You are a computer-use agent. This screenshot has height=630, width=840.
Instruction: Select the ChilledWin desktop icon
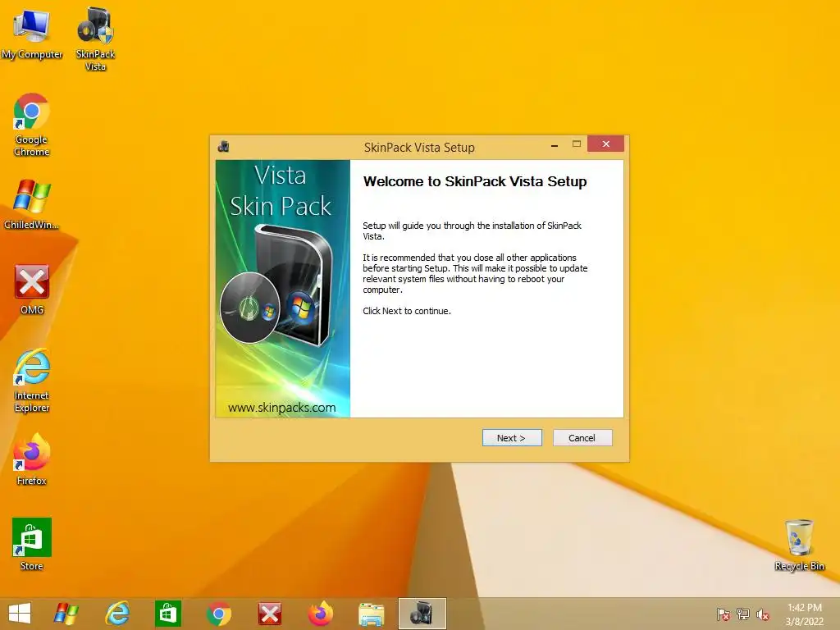pos(32,204)
